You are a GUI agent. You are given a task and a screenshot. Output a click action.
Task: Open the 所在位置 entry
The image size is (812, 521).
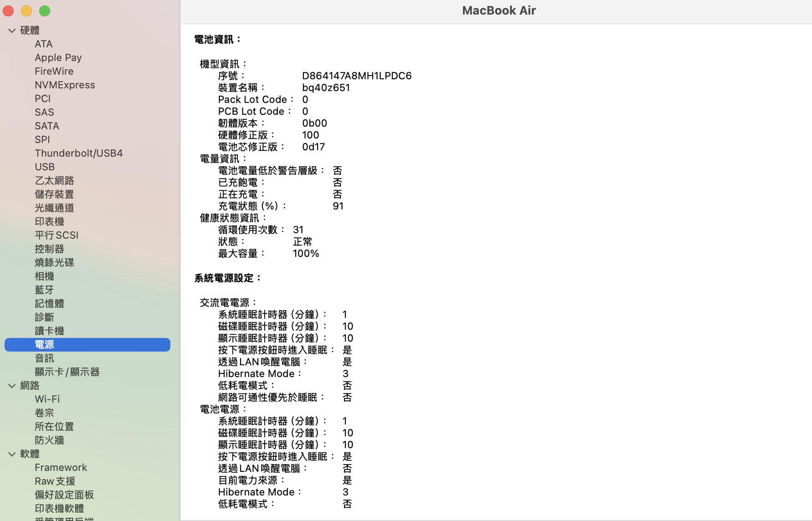coord(55,427)
